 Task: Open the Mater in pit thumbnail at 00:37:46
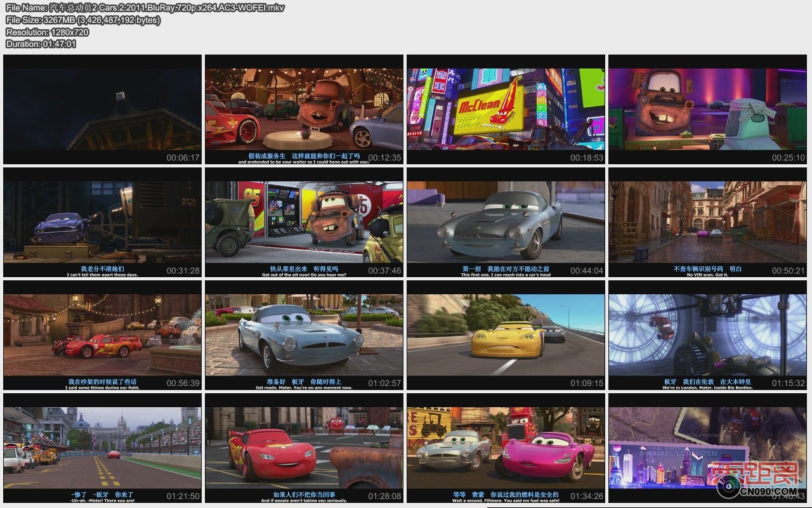(x=304, y=222)
